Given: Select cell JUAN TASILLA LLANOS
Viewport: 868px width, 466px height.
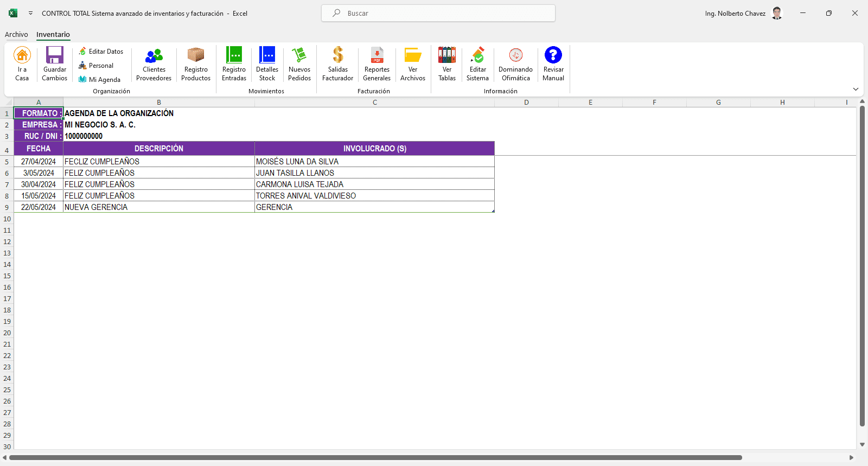Looking at the screenshot, I should tap(374, 173).
